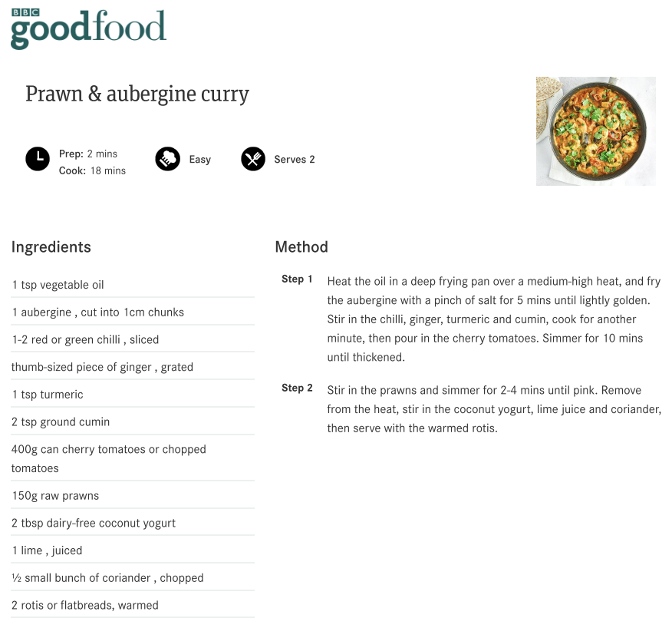Select the lime juiced ingredient
The width and height of the screenshot is (672, 628).
47,550
